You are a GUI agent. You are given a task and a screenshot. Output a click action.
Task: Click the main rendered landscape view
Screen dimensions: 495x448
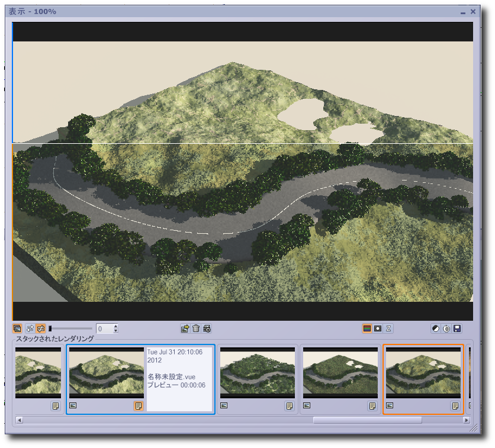click(x=243, y=171)
